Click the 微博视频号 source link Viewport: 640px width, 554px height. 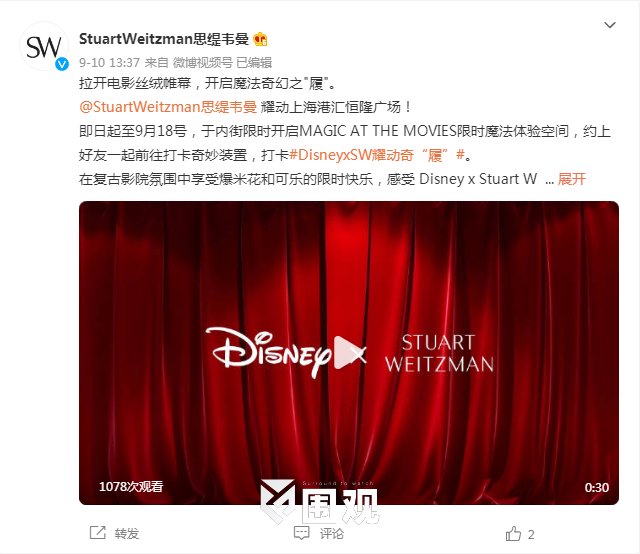point(202,62)
